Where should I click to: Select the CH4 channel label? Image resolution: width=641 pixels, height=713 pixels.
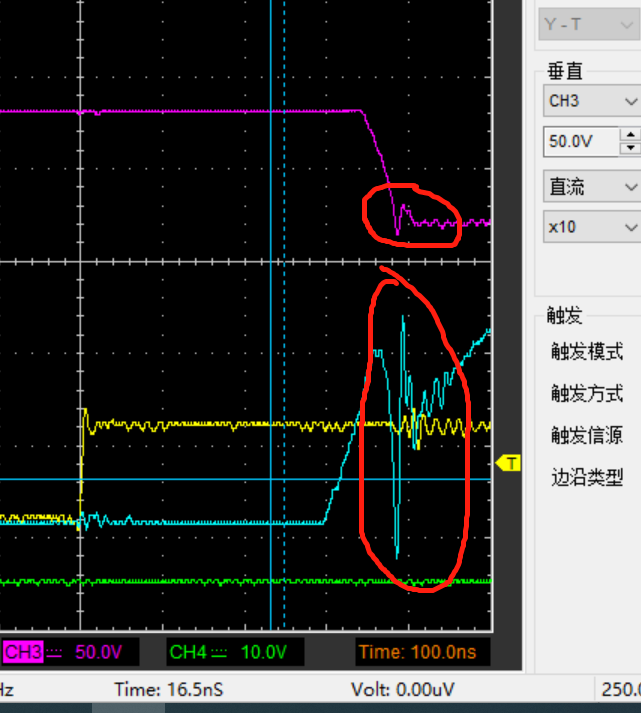[x=189, y=652]
